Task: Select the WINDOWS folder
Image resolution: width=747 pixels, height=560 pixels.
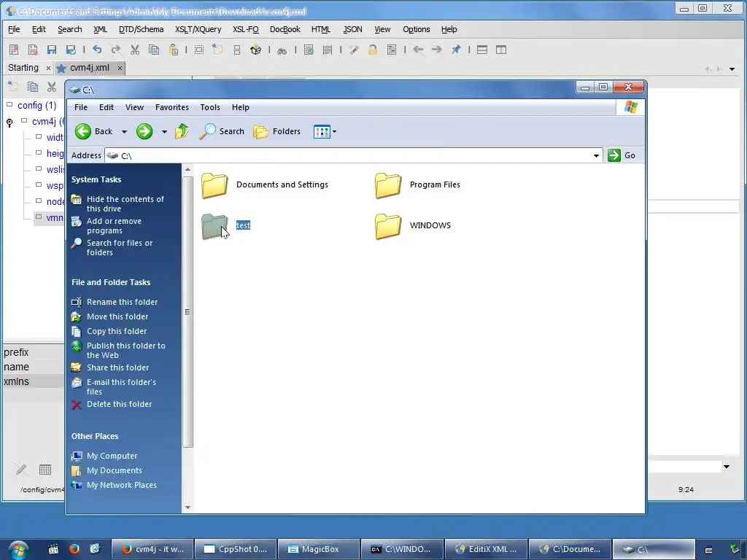Action: click(413, 226)
